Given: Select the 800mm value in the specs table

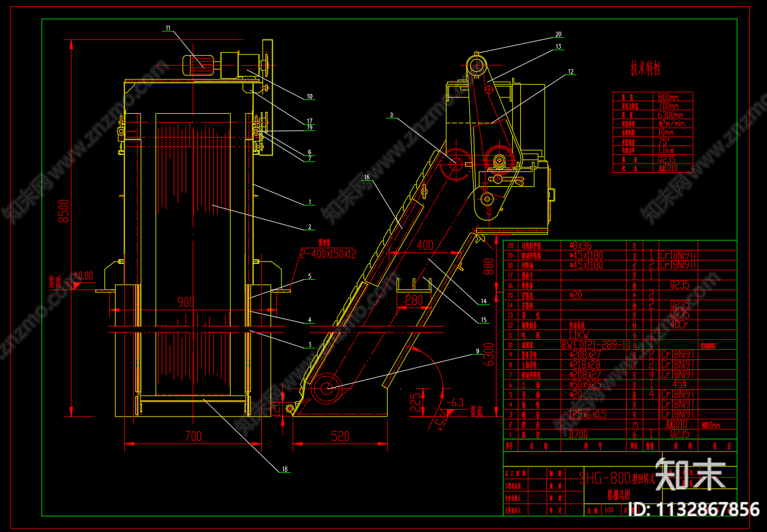Looking at the screenshot, I should [668, 97].
